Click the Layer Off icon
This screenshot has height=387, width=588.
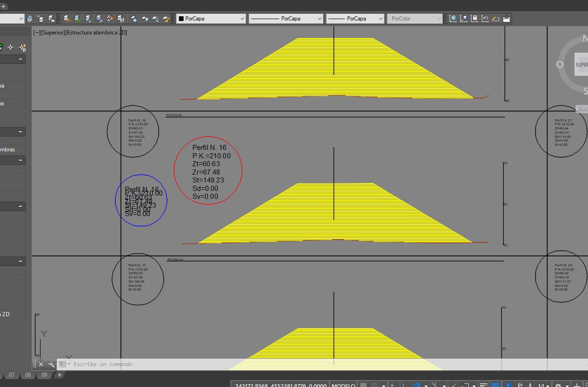[x=145, y=19]
